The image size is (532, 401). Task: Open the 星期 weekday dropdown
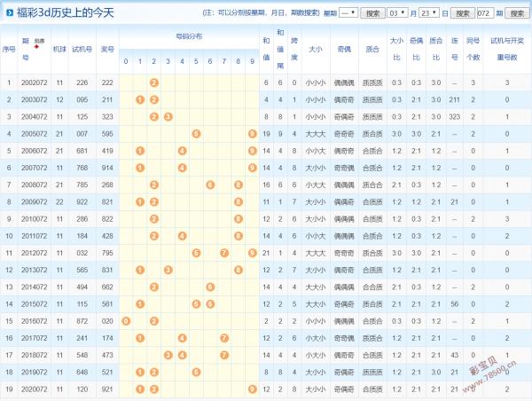348,13
